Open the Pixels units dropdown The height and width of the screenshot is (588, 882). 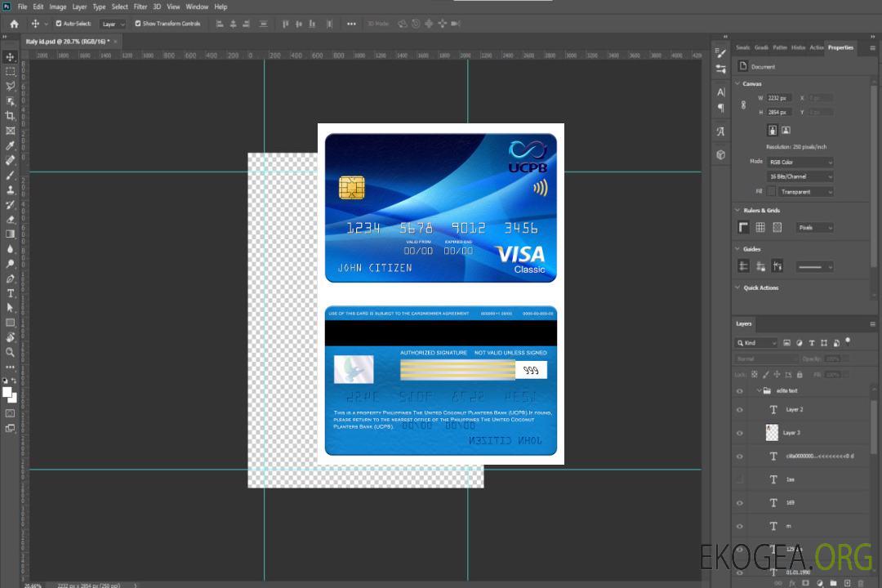tap(815, 228)
